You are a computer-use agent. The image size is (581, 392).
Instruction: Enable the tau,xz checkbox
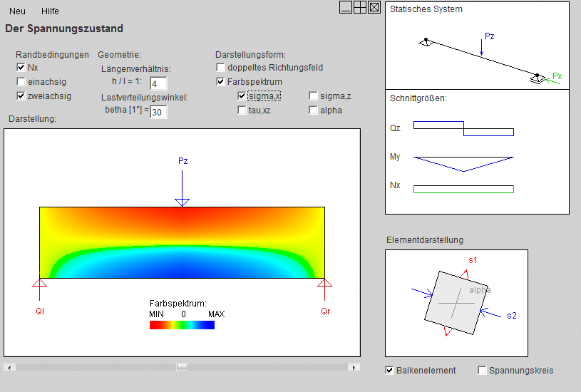(242, 110)
